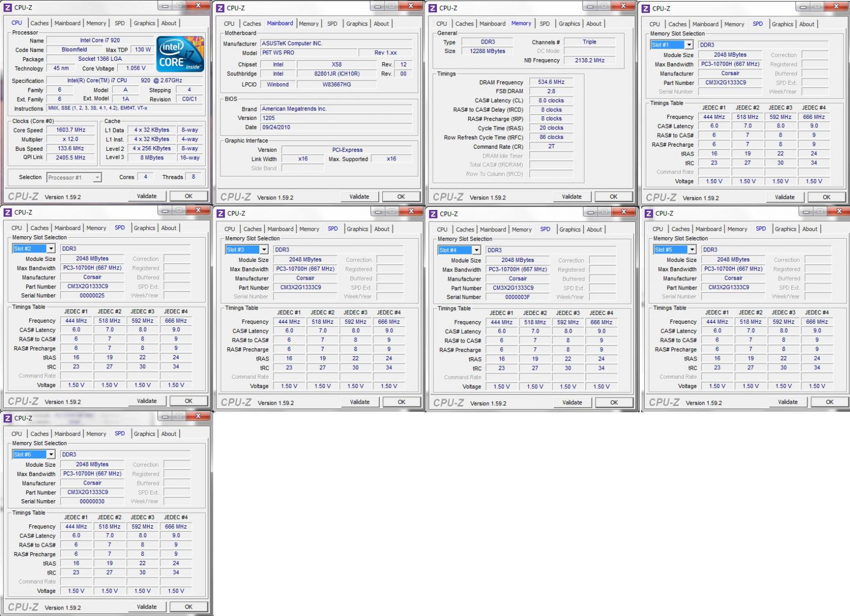The height and width of the screenshot is (616, 850).
Task: Click the CPU-Z title icon of the Slot #5 window
Action: (x=649, y=213)
